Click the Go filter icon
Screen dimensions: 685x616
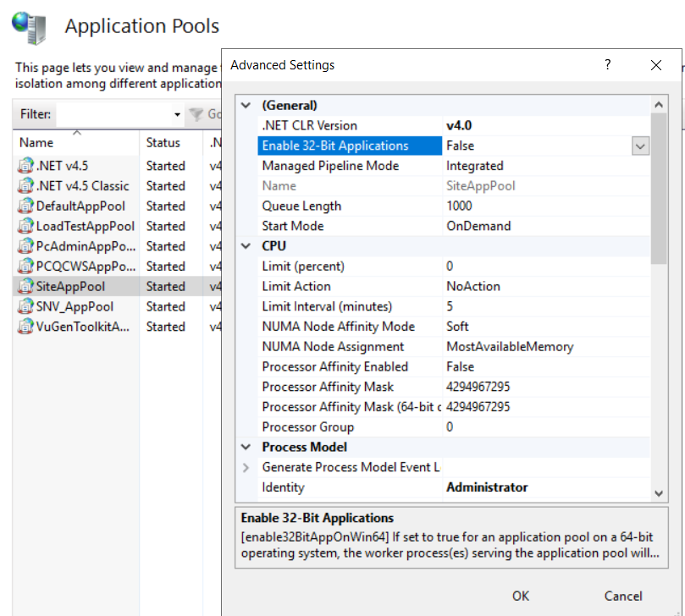(x=198, y=114)
